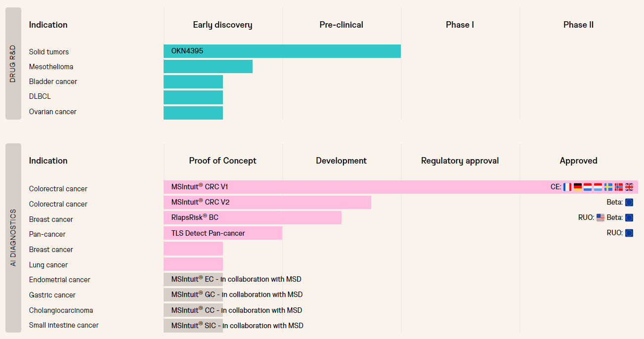Click the DLBCL teal progress bar
644x339 pixels.
point(193,97)
